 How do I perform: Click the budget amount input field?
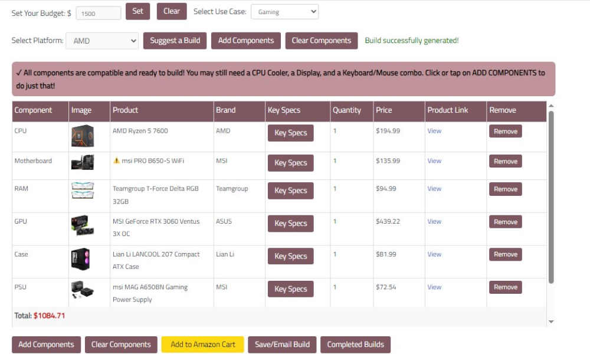pyautogui.click(x=99, y=13)
